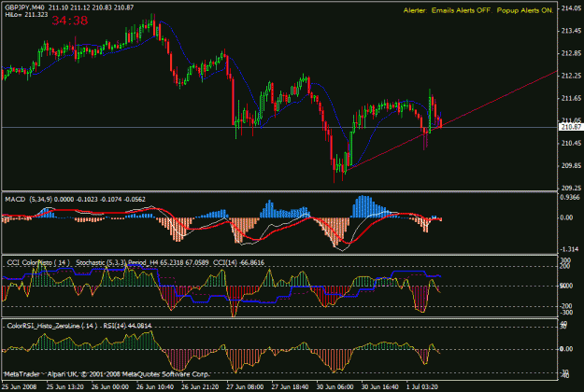Select the -1.314 MACD scale value
Image resolution: width=584 pixels, height=392 pixels.
[570, 249]
